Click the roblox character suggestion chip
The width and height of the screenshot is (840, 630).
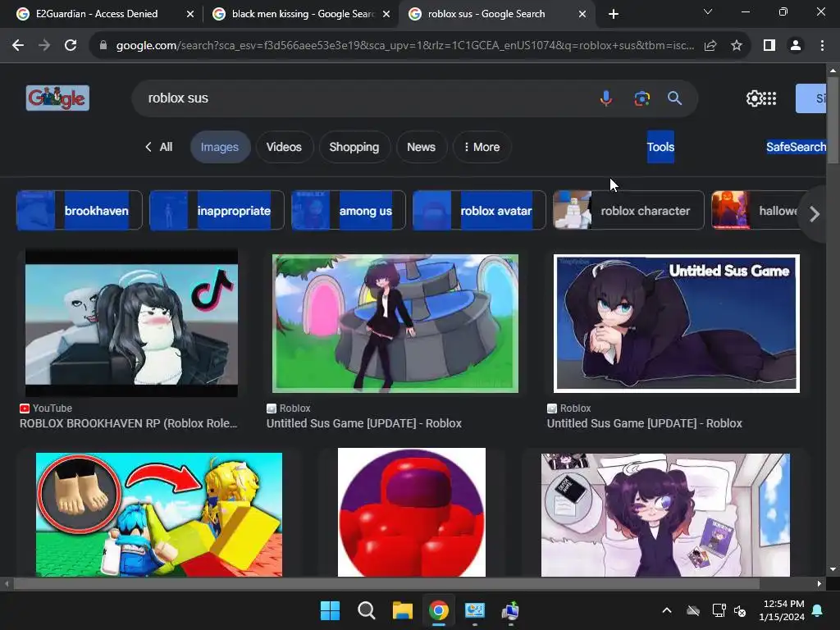pyautogui.click(x=628, y=211)
